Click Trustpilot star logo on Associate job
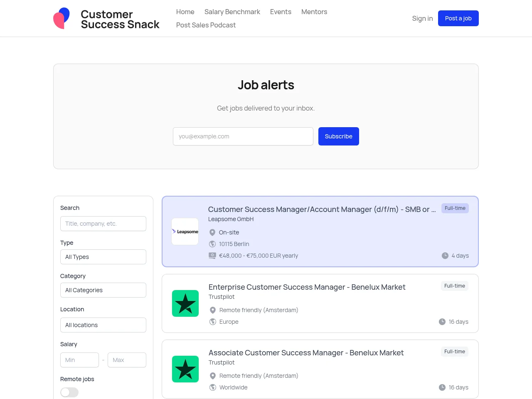The image size is (532, 399). click(x=185, y=369)
